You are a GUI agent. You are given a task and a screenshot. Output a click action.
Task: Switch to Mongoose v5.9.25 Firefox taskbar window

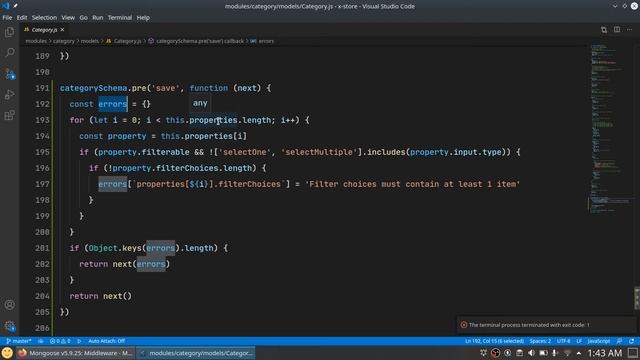point(75,353)
